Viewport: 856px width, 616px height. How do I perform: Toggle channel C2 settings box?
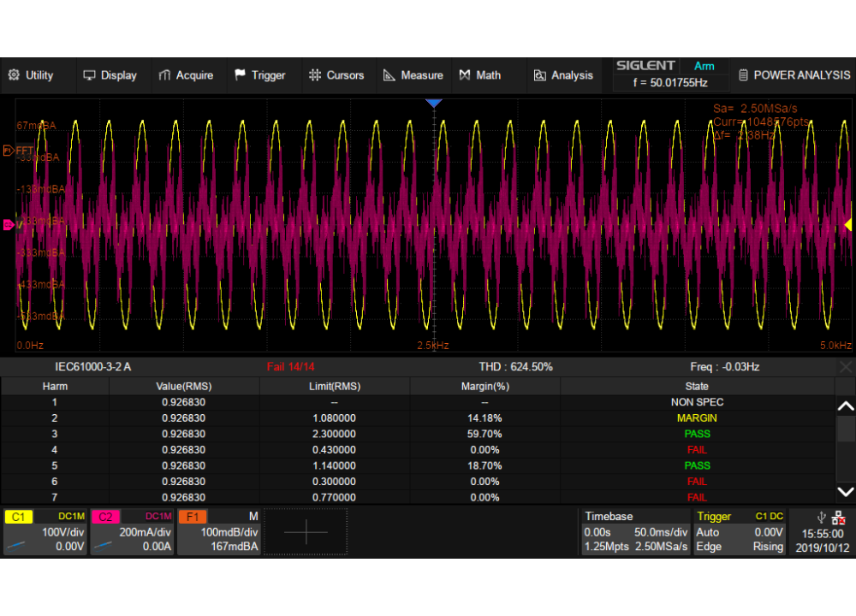click(132, 531)
